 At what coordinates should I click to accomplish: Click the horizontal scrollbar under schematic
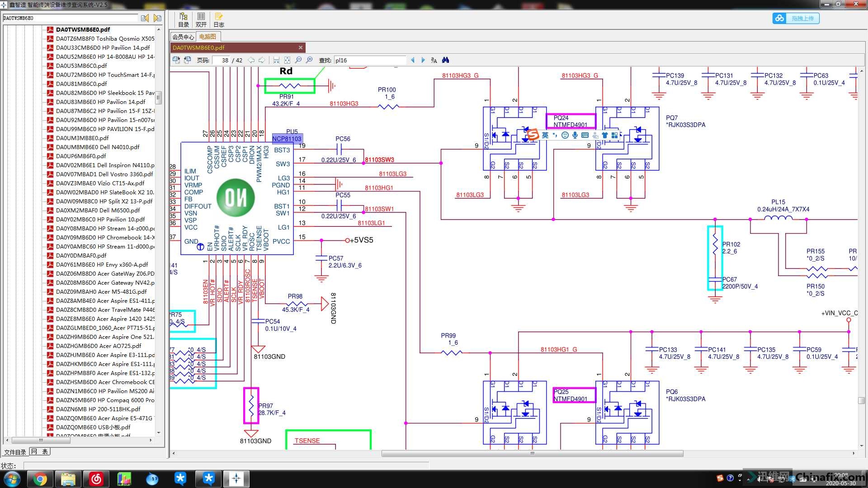point(532,453)
